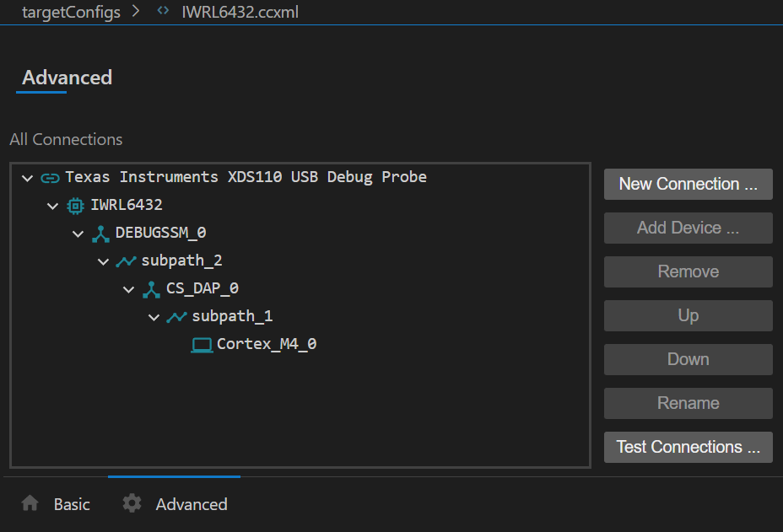
Task: Click the Remove button
Action: click(x=688, y=272)
